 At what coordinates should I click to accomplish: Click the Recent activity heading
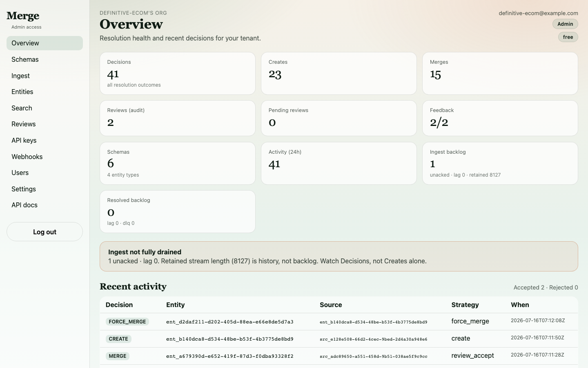pos(133,287)
